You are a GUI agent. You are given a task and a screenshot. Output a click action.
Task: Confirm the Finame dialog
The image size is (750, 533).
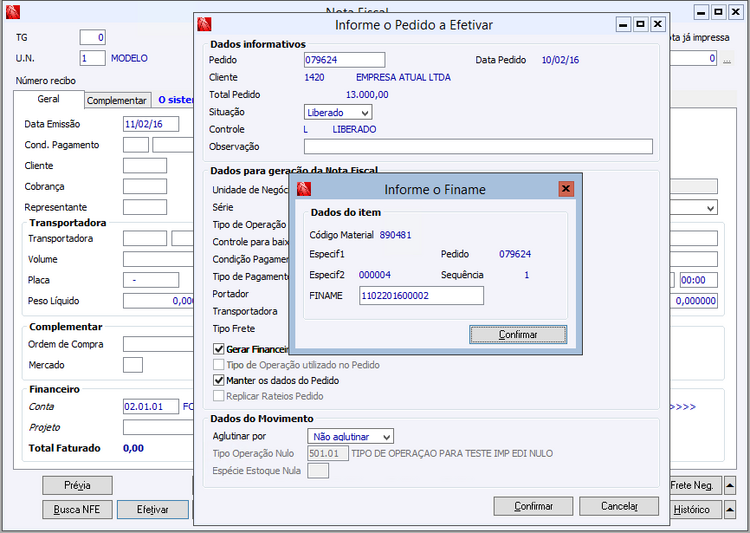(518, 334)
